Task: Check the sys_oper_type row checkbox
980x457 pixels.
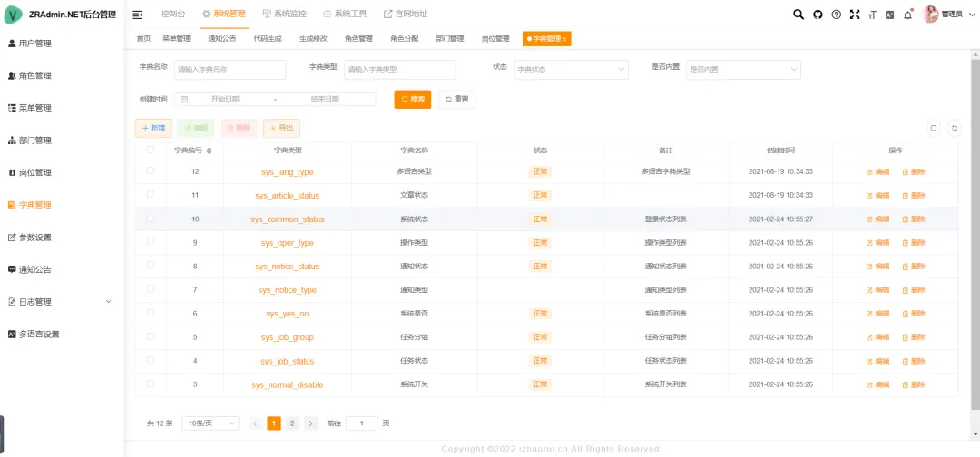Action: (x=151, y=241)
